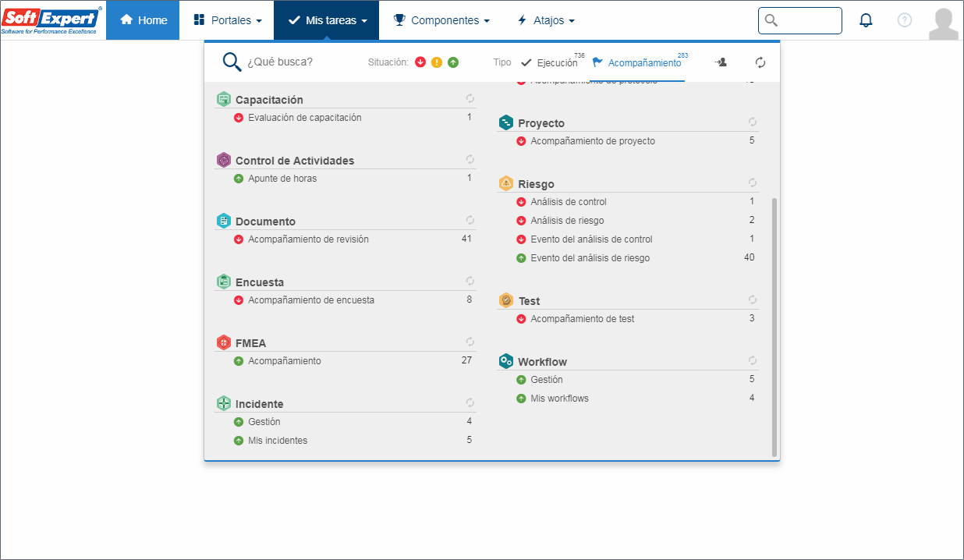This screenshot has width=964, height=560.
Task: Switch to the Acompañamiento tab
Action: click(x=639, y=62)
